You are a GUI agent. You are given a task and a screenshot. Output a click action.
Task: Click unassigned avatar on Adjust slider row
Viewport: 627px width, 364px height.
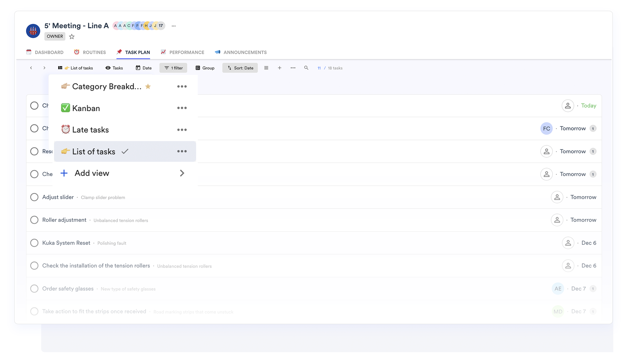click(x=557, y=197)
